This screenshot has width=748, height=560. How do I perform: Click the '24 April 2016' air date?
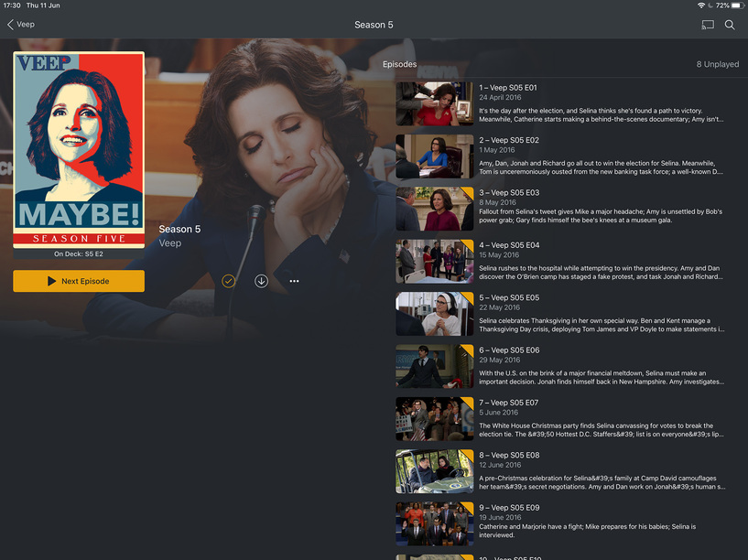(x=500, y=97)
